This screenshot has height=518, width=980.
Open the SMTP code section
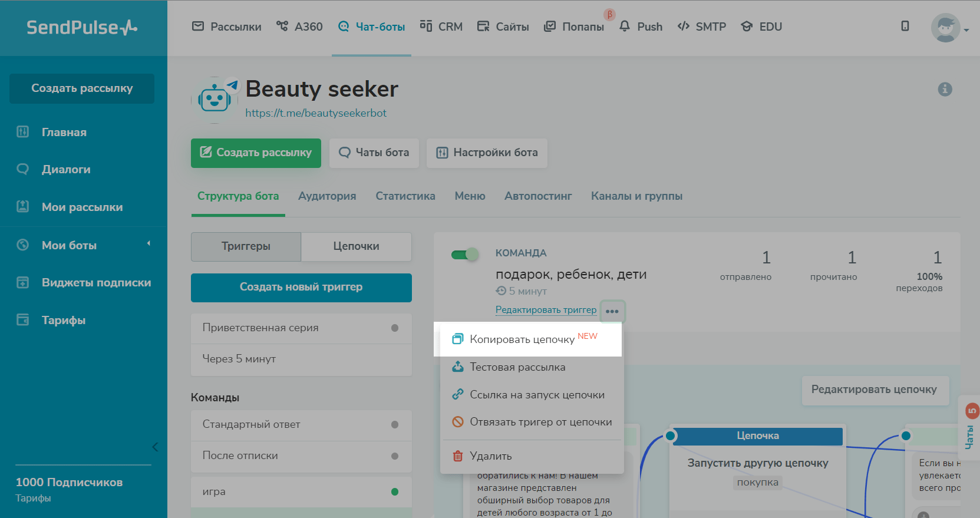702,27
